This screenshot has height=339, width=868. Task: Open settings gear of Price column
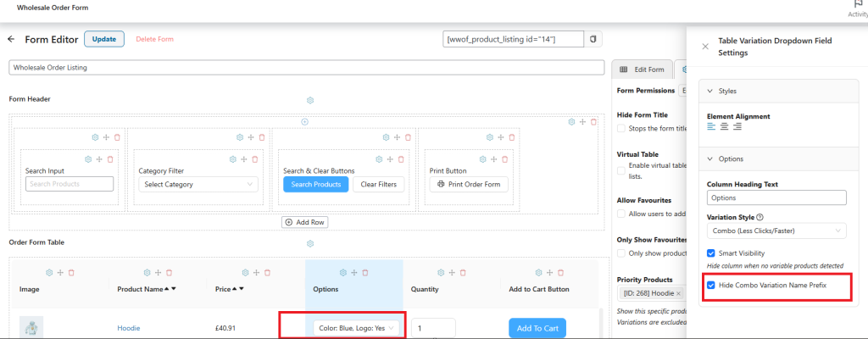tap(245, 273)
